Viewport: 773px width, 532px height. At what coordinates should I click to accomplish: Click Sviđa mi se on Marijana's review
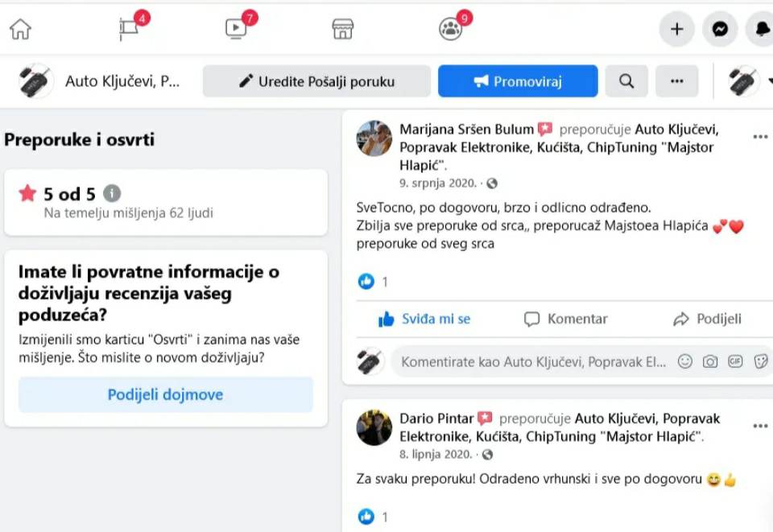[x=424, y=319]
